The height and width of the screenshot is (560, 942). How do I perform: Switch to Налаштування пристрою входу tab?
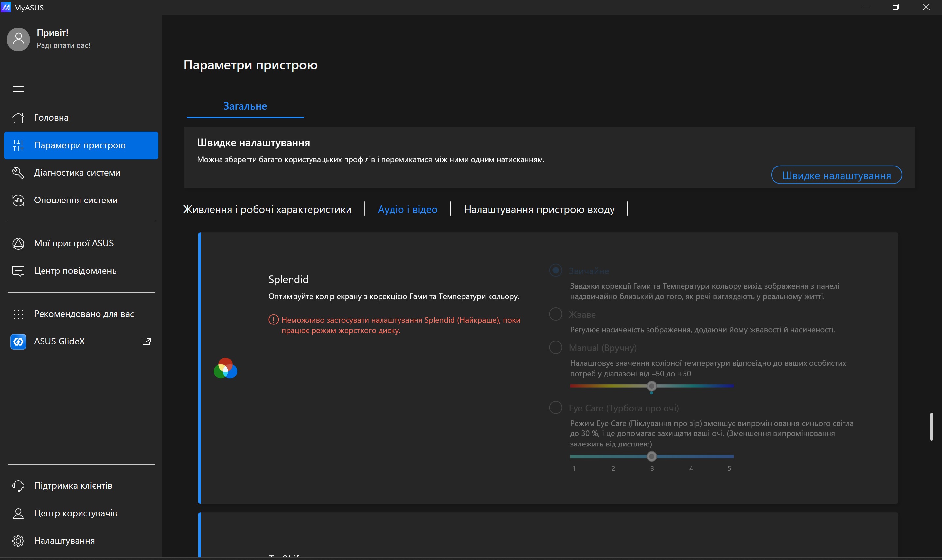tap(539, 209)
